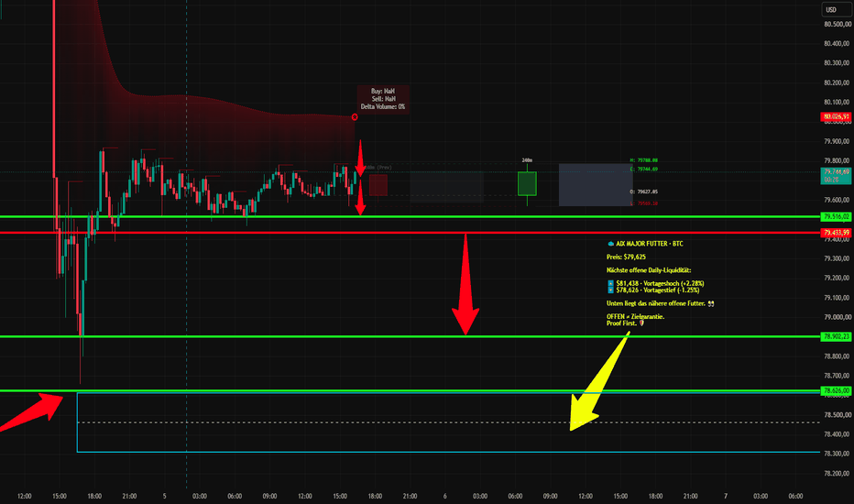Open the USD currency selector
The image size is (854, 504).
(836, 9)
